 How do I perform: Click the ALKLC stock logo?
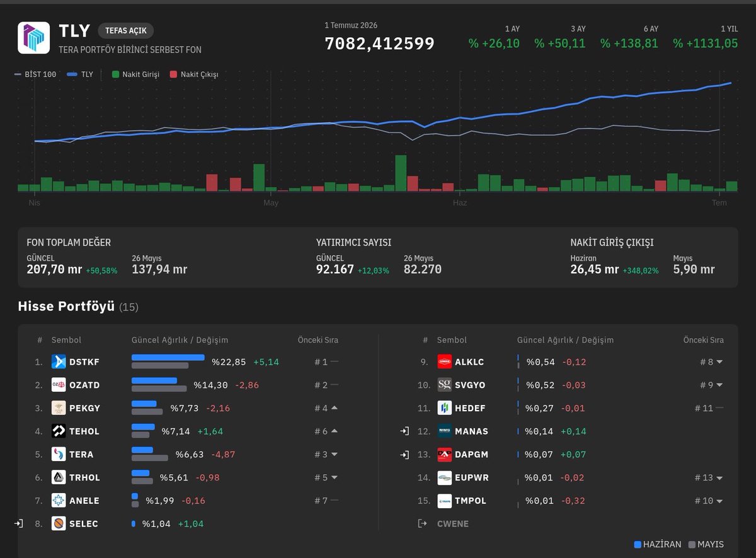click(445, 362)
